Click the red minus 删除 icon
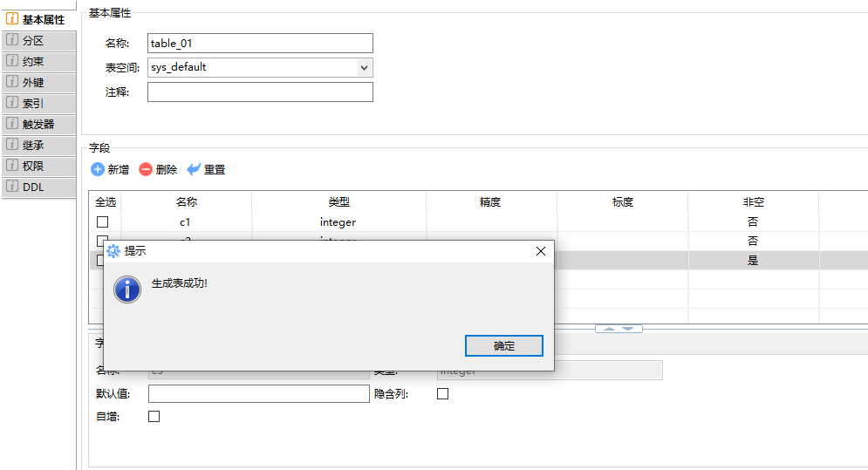The height and width of the screenshot is (470, 868). pyautogui.click(x=146, y=170)
